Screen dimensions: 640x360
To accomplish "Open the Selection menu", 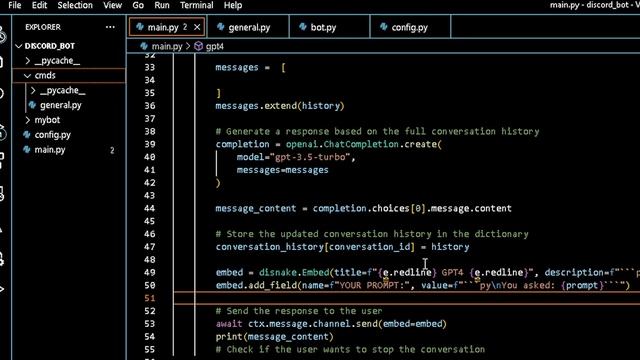I will pos(75,5).
